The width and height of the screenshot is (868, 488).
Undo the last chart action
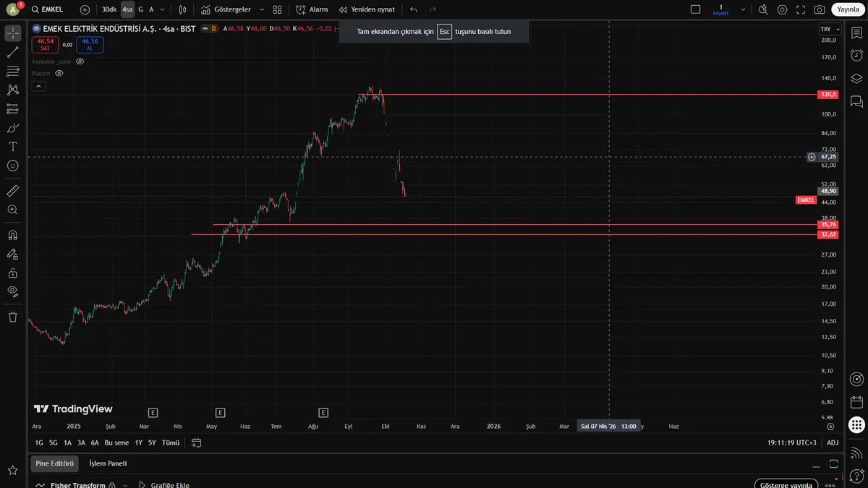tap(414, 9)
